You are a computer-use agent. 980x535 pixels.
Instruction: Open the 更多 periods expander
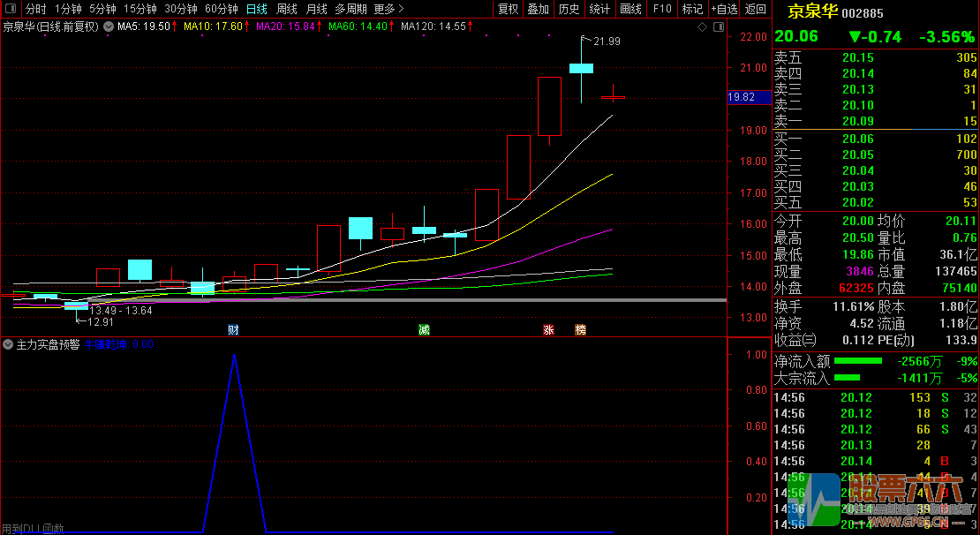click(388, 9)
